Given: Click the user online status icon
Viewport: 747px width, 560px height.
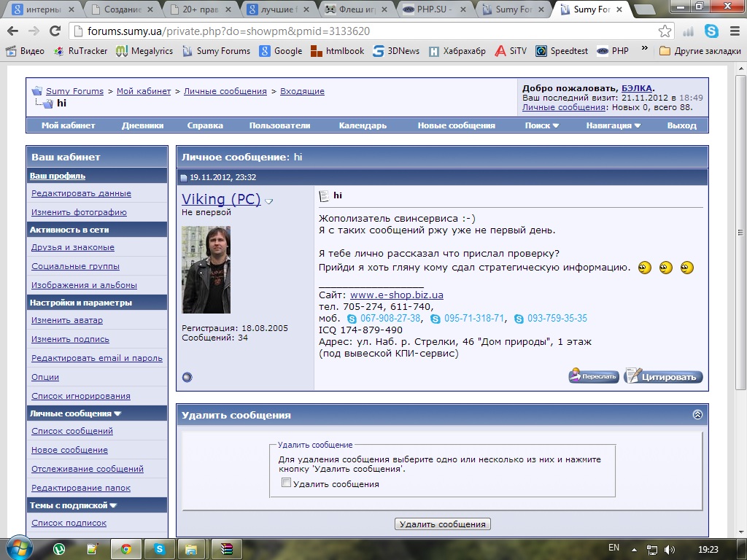Looking at the screenshot, I should coord(187,377).
